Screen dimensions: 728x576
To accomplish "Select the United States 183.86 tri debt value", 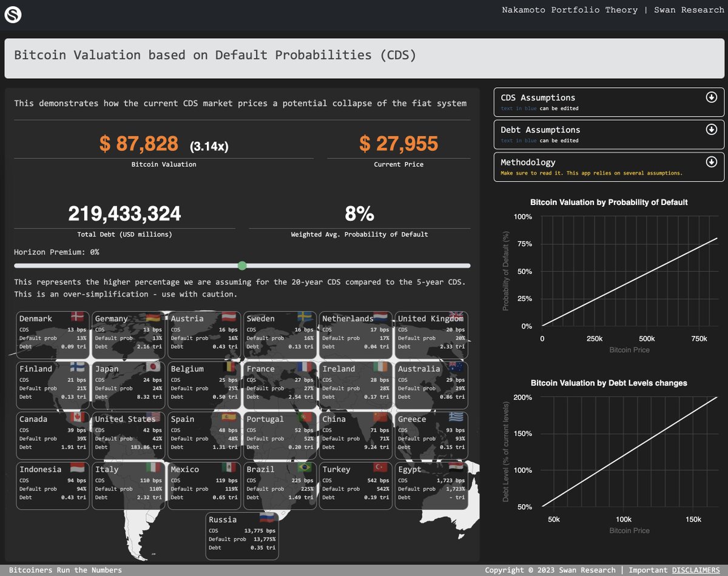I will [146, 447].
